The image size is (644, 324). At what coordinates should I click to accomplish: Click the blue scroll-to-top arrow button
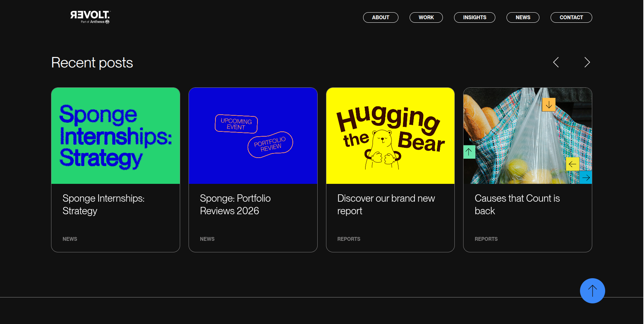point(592,291)
